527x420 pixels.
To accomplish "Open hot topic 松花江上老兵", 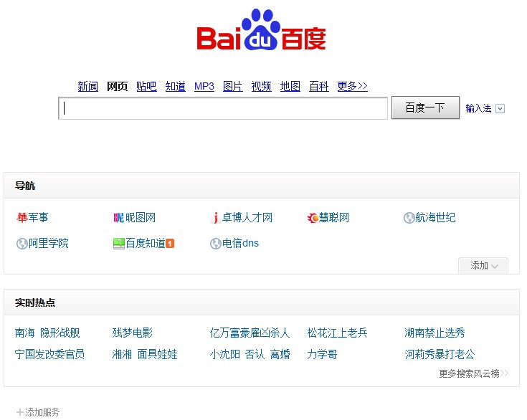I will (337, 333).
